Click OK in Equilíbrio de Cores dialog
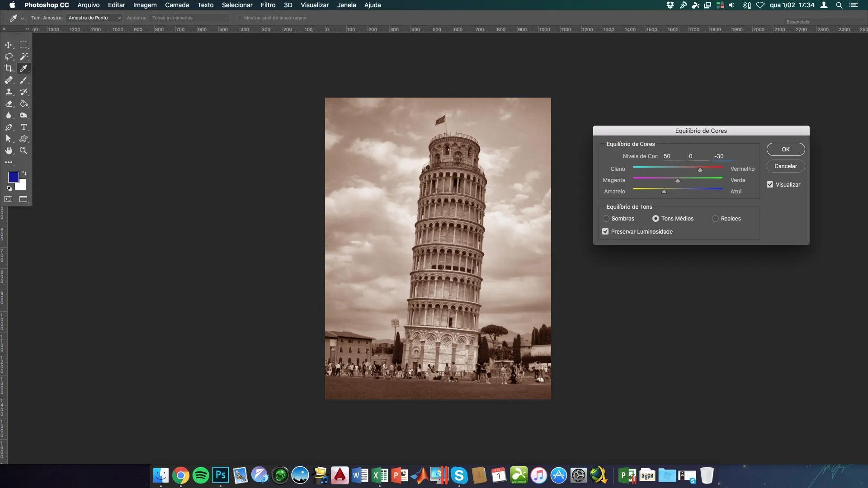The image size is (868, 488). click(x=785, y=150)
